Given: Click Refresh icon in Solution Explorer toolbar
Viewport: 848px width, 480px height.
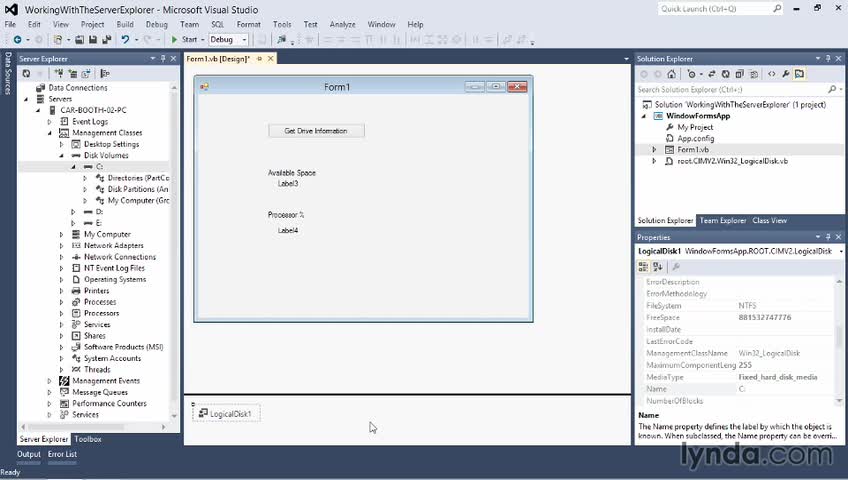Looking at the screenshot, I should point(726,74).
